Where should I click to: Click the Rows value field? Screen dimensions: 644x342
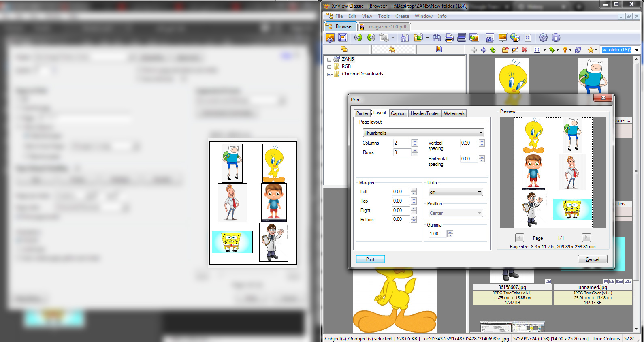click(402, 152)
